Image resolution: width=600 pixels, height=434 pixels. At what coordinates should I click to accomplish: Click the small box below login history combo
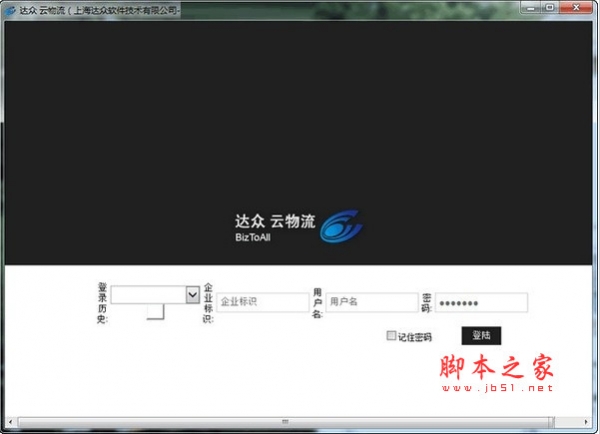[x=155, y=312]
